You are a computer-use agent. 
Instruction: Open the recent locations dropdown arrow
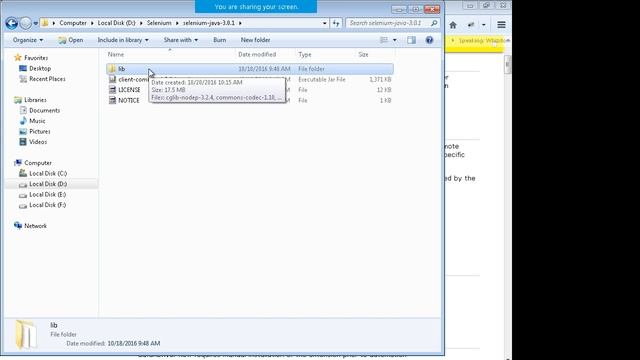pyautogui.click(x=36, y=23)
